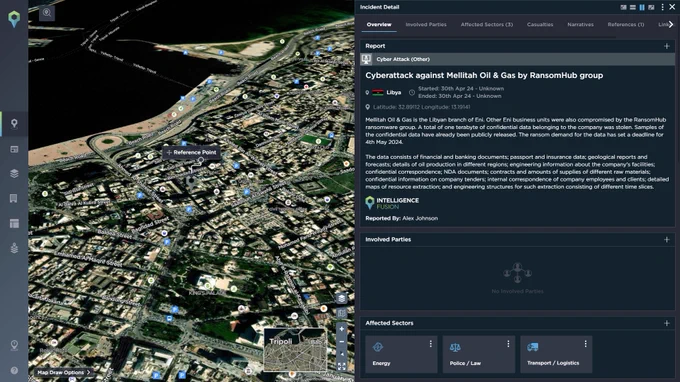Click the Police / Law scales icon

click(x=455, y=347)
